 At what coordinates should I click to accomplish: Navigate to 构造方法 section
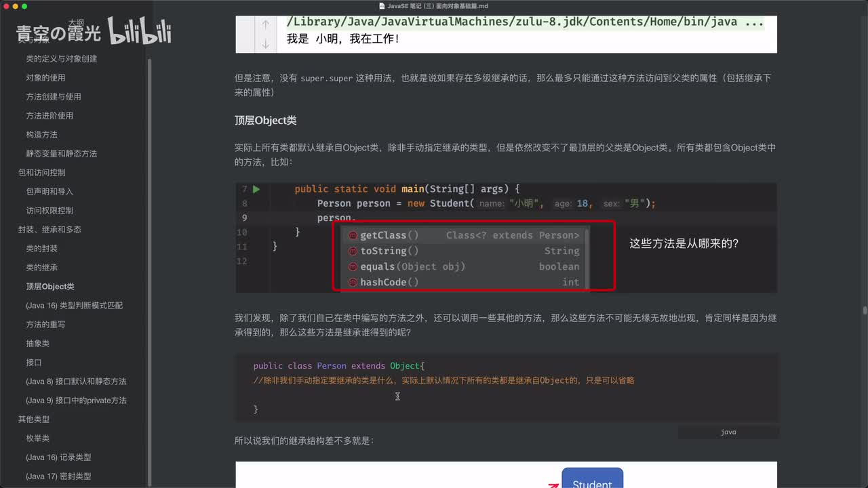click(x=42, y=135)
